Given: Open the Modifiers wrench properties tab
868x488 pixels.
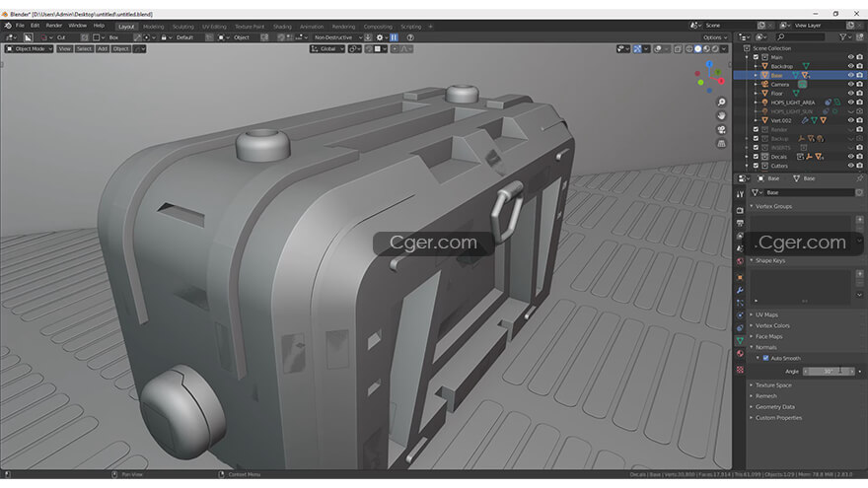Looking at the screenshot, I should coord(740,291).
